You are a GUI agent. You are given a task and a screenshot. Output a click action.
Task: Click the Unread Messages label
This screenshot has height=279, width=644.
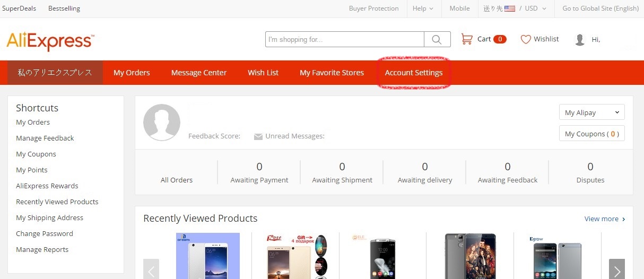coord(295,136)
